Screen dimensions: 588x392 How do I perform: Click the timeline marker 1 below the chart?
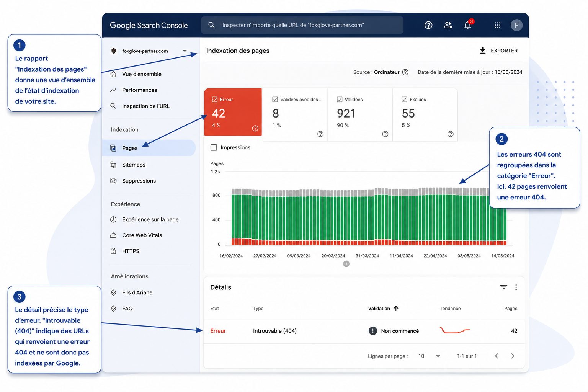pos(346,264)
